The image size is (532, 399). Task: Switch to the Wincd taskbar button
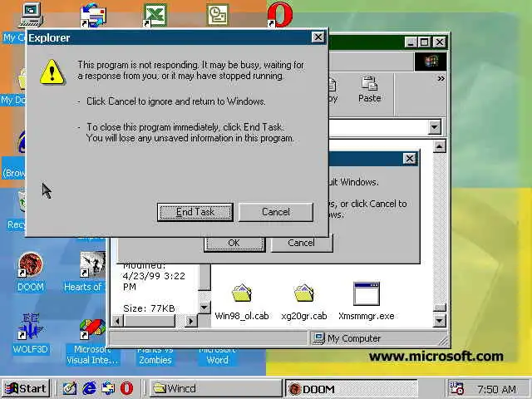pos(216,388)
